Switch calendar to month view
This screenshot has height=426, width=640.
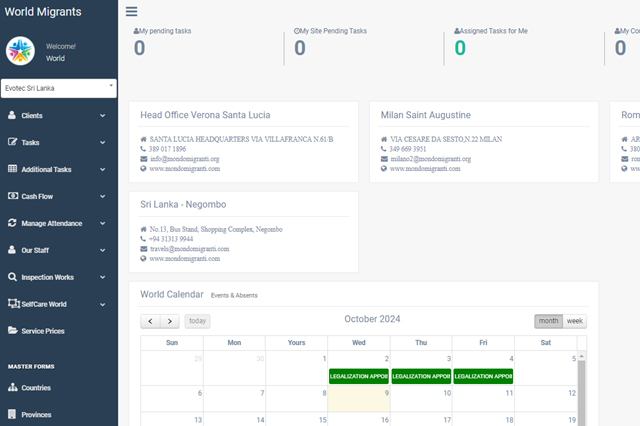coord(548,321)
